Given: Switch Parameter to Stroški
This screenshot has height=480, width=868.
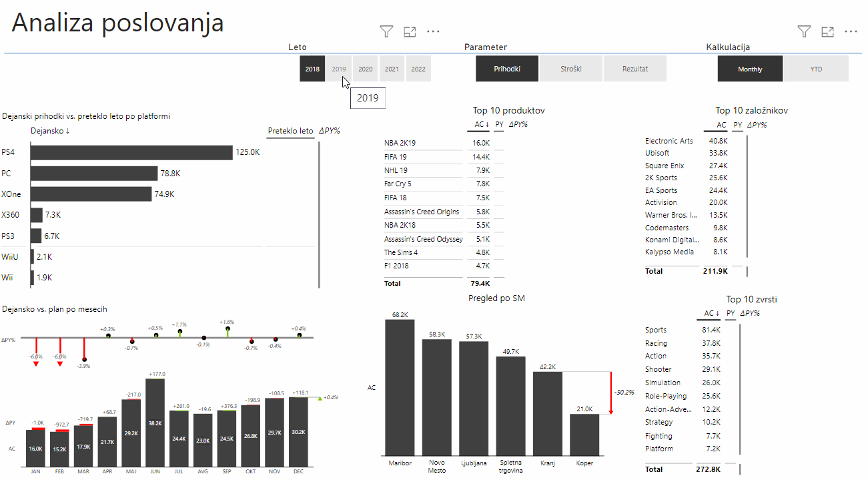Looking at the screenshot, I should 570,69.
